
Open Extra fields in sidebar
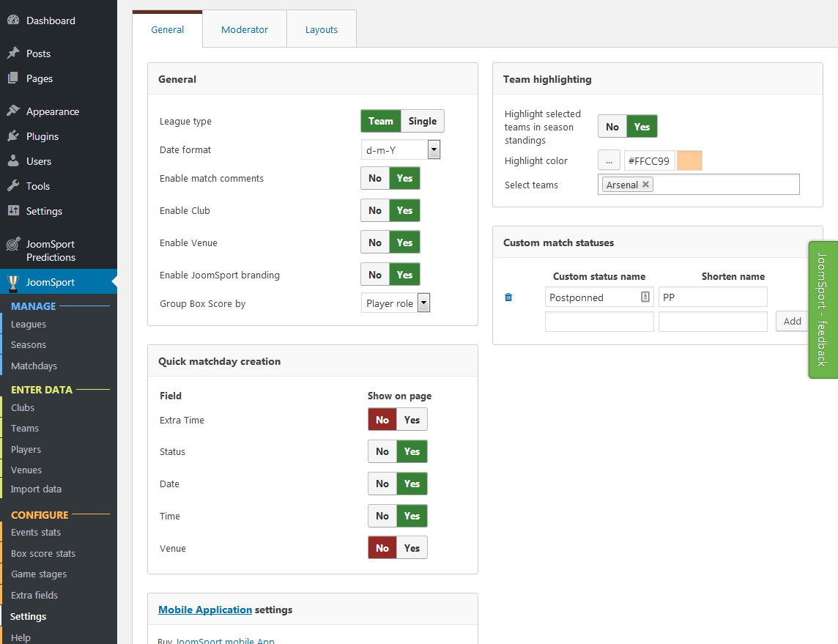click(x=34, y=595)
